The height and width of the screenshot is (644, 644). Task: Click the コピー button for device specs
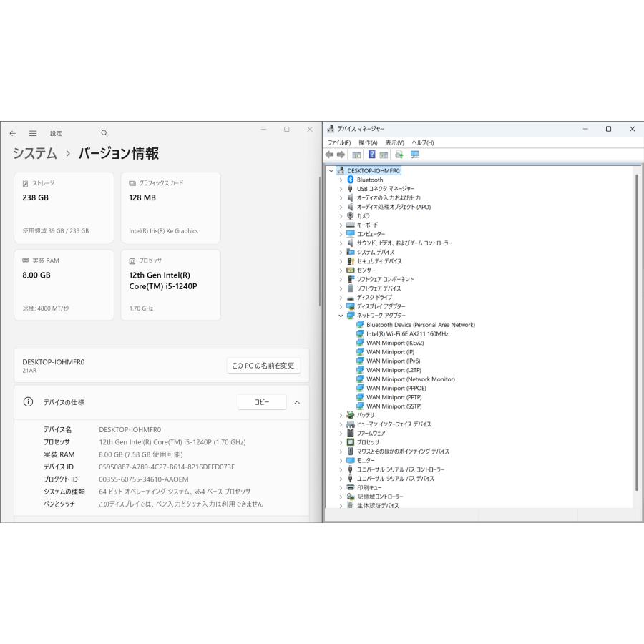pyautogui.click(x=262, y=401)
